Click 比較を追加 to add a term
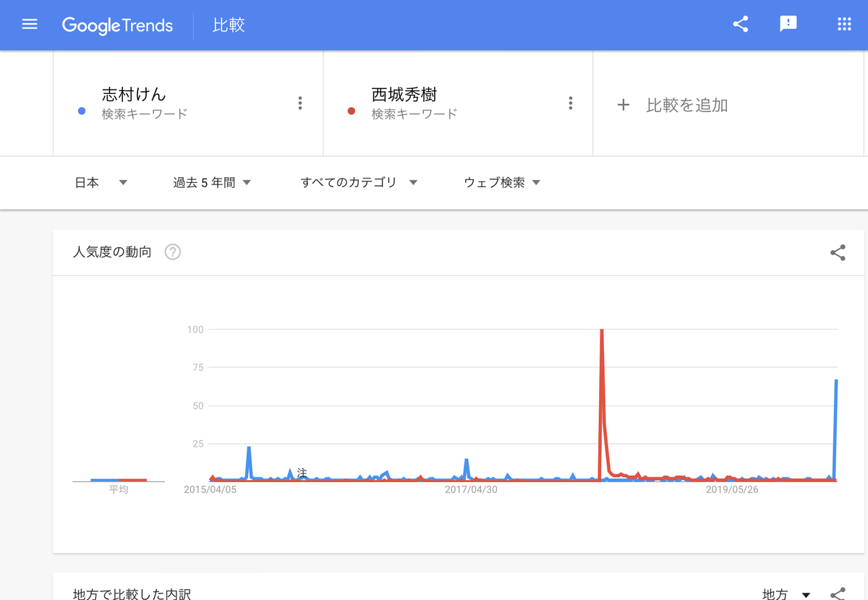The image size is (868, 600). point(687,106)
